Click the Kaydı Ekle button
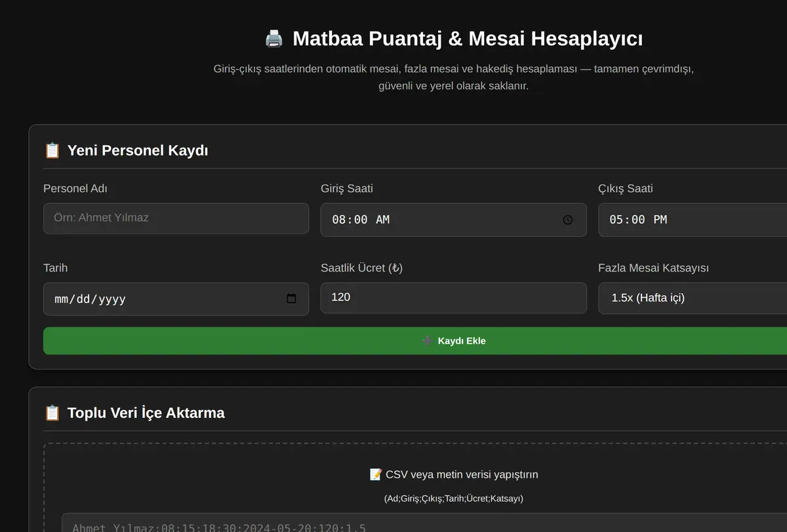 [415, 341]
